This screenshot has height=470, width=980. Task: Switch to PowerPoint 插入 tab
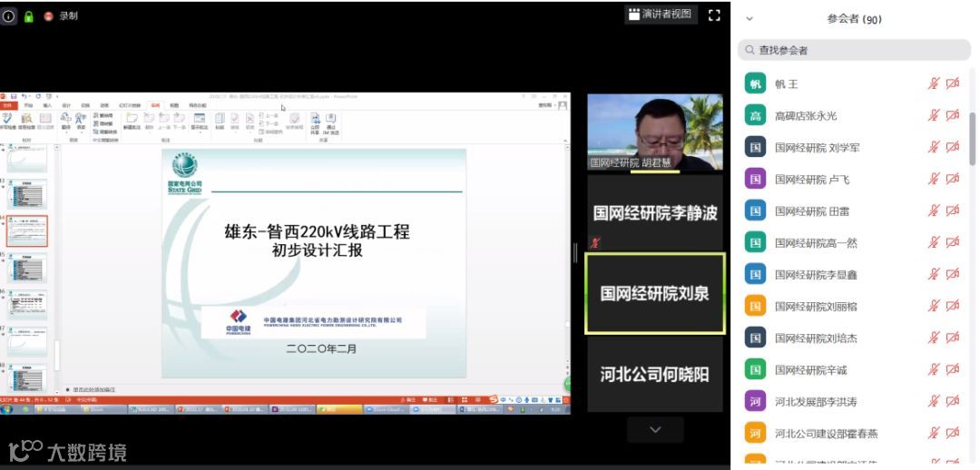[47, 105]
